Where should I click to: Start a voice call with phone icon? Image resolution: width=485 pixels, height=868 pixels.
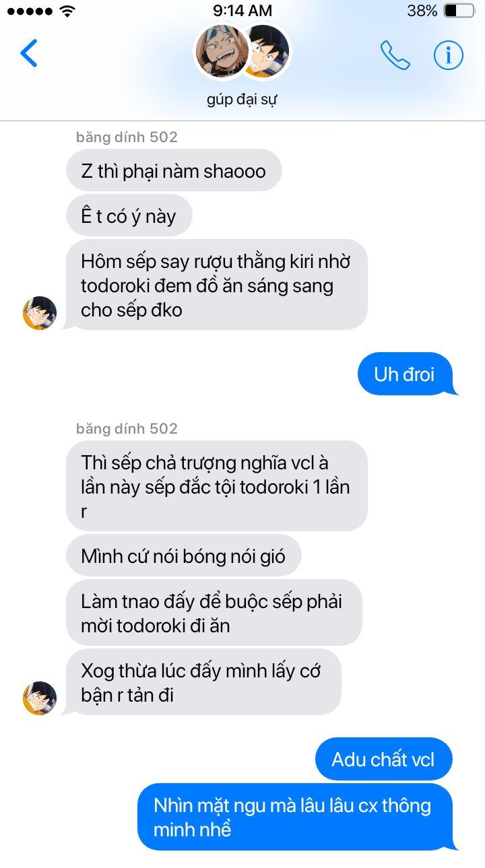tap(395, 55)
